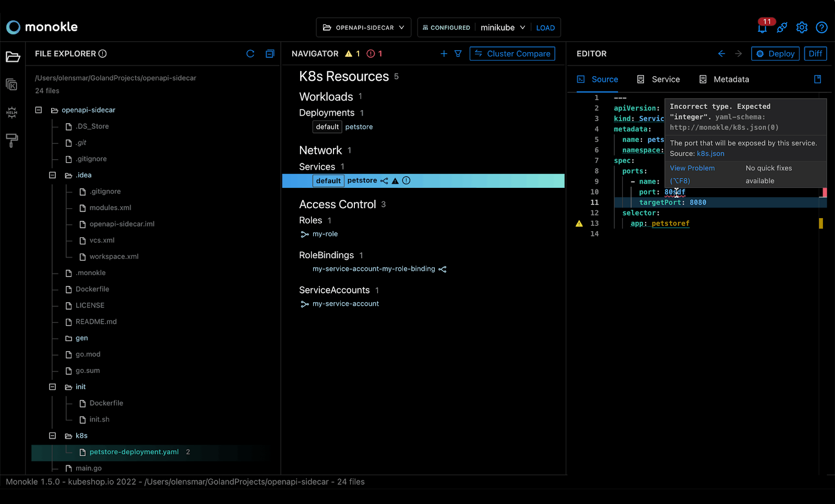
Task: Click the Navigator warning triangle icon
Action: coord(349,54)
